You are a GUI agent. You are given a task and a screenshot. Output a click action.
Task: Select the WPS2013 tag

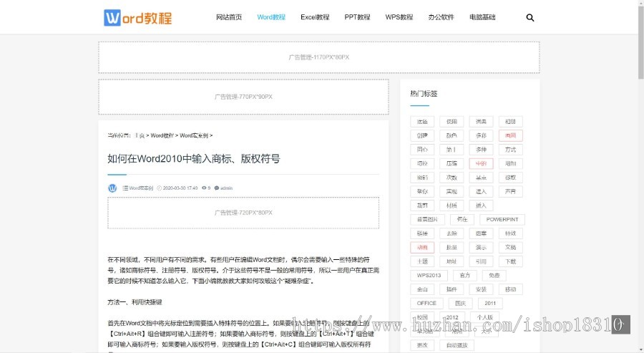point(429,275)
